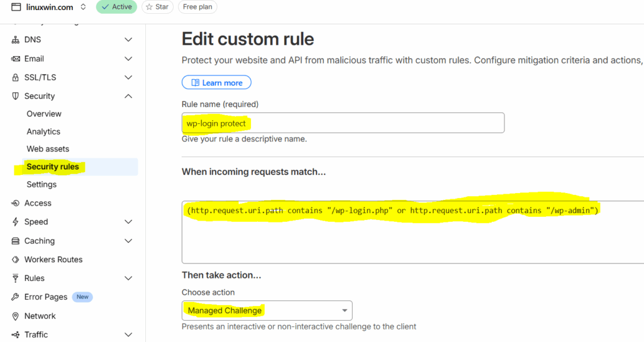644x342 pixels.
Task: Click the 'Rule name (required)' label
Action: 220,104
